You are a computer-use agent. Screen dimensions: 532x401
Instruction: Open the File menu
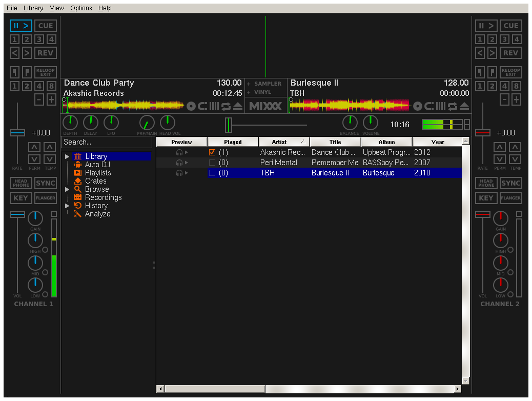coord(12,8)
